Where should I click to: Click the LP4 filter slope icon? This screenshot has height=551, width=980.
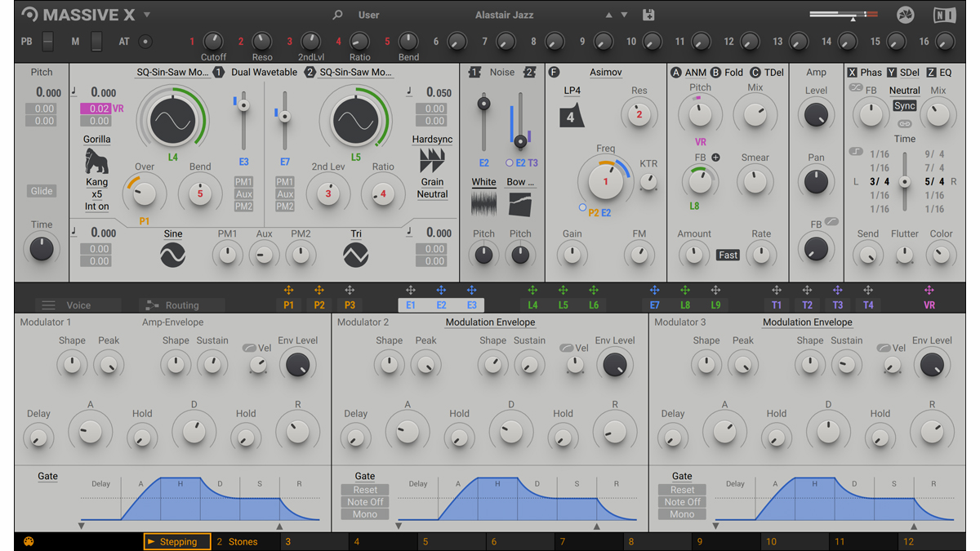[x=572, y=115]
